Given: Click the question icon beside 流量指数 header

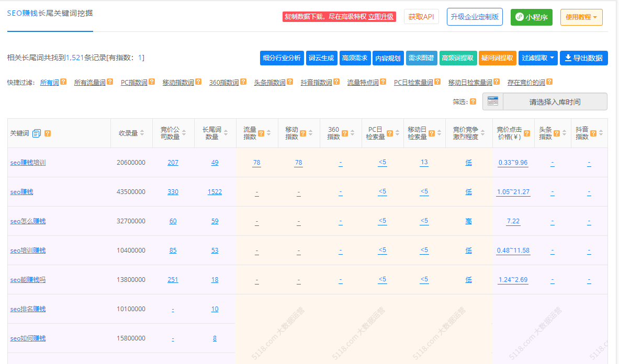Looking at the screenshot, I should (261, 133).
